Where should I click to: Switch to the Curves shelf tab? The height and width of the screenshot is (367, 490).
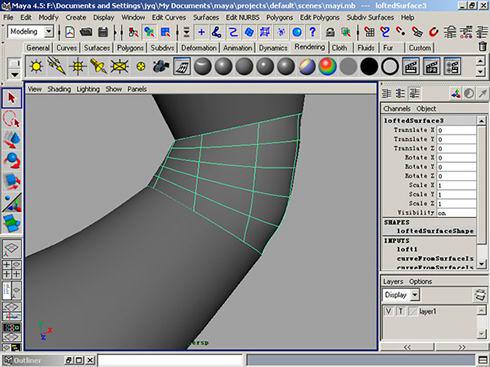coord(67,48)
